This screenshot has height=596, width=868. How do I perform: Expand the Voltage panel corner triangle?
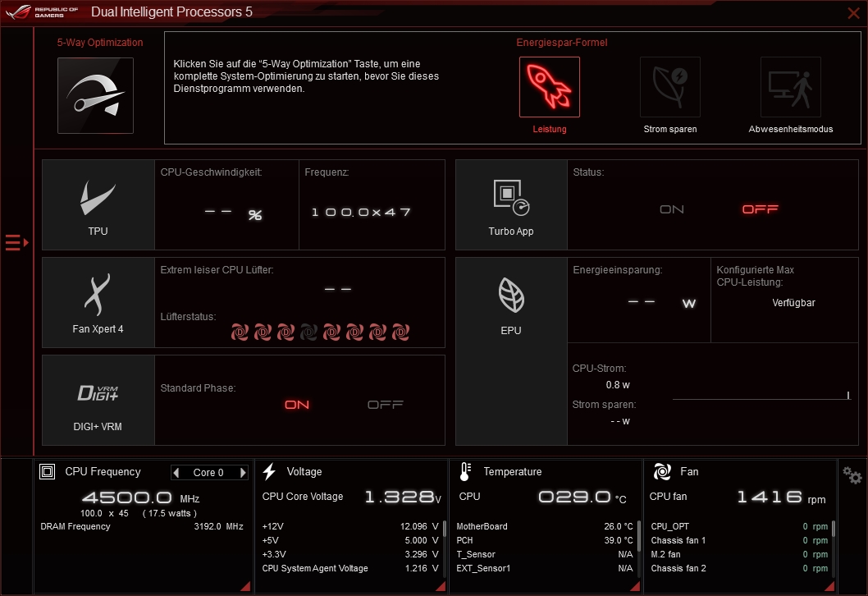(441, 587)
